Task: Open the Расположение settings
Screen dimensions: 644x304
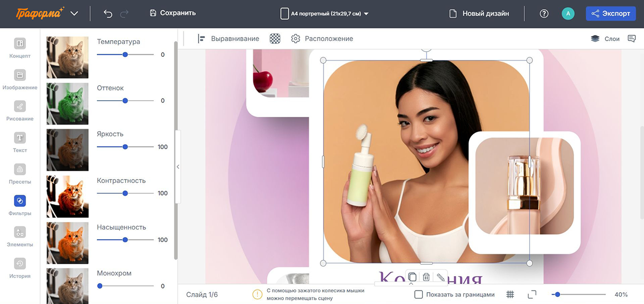Action: click(322, 39)
